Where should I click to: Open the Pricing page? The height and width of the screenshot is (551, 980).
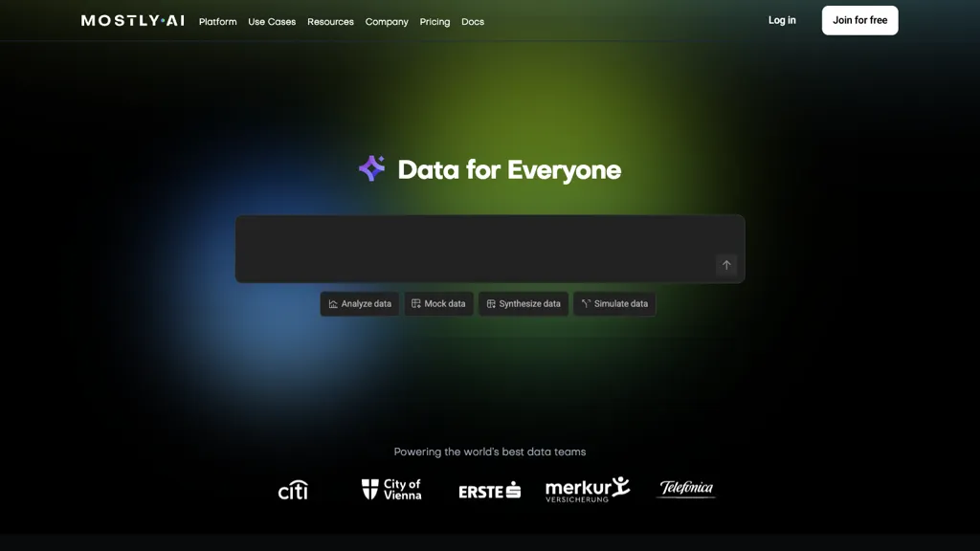tap(434, 21)
